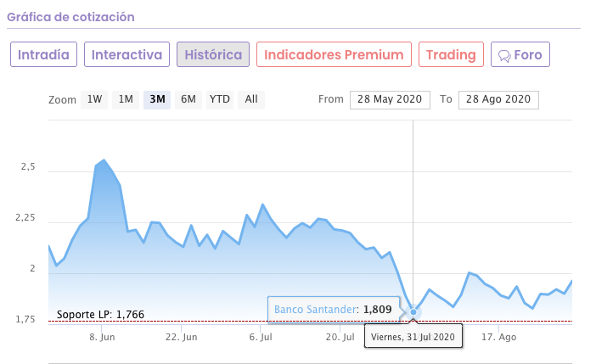596x364 pixels.
Task: Change zoom to 6M
Action: click(188, 99)
